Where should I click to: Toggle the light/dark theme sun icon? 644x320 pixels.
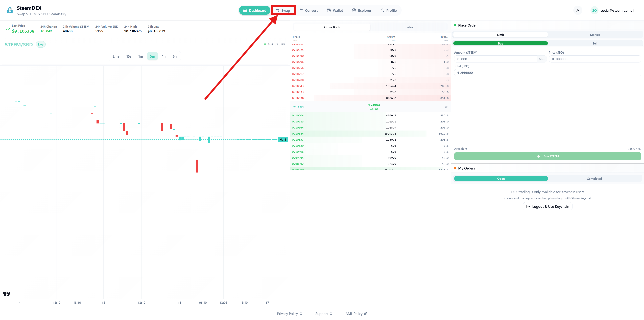tap(578, 10)
